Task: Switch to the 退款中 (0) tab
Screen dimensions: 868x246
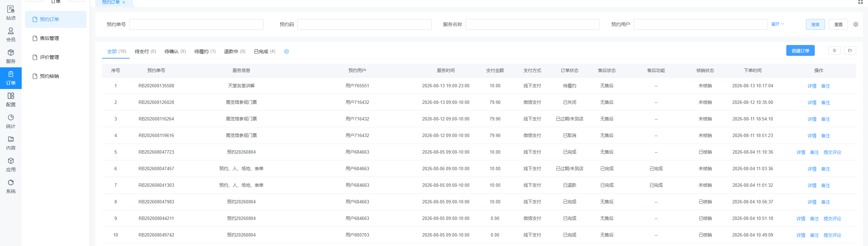Action: 235,51
